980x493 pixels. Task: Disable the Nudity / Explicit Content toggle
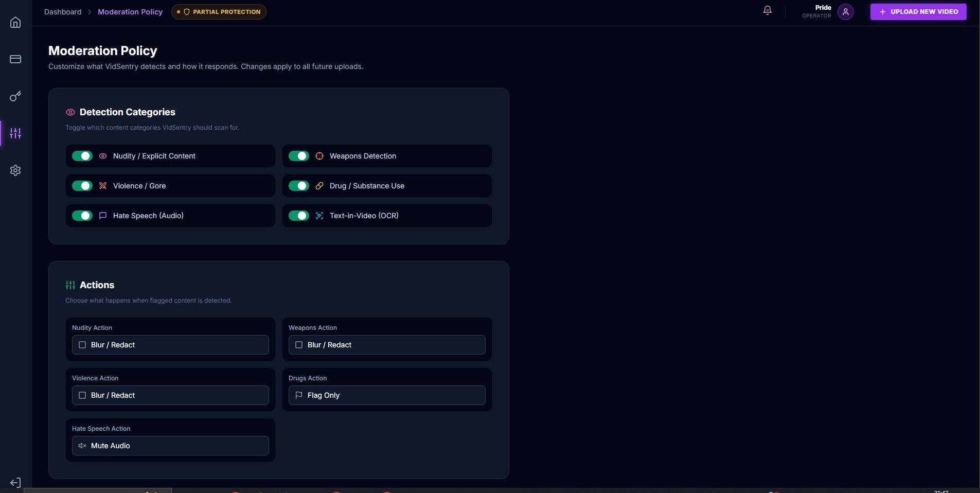pos(82,156)
